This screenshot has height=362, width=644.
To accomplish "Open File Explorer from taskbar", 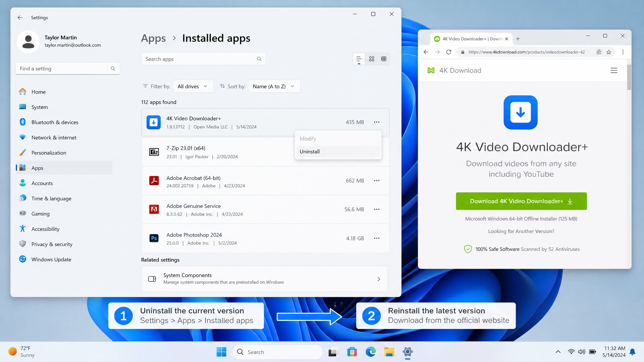I will 389,352.
